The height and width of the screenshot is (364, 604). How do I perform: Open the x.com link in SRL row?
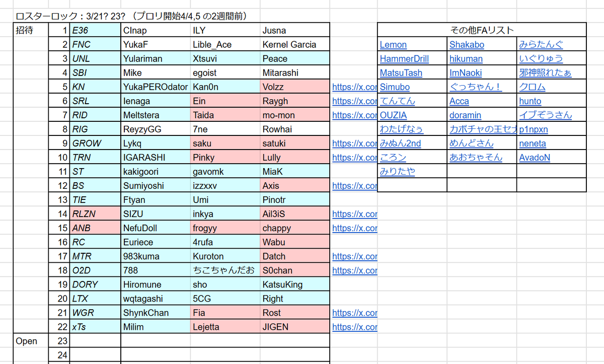tap(355, 101)
